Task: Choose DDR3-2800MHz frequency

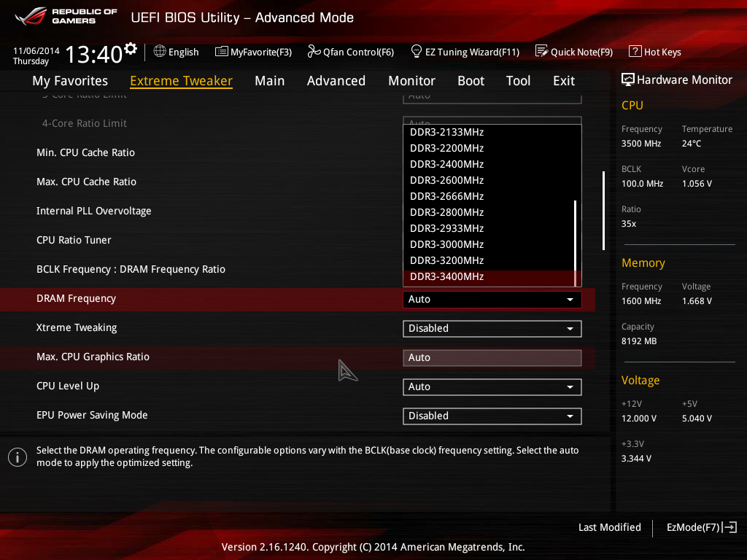Action: (489, 212)
